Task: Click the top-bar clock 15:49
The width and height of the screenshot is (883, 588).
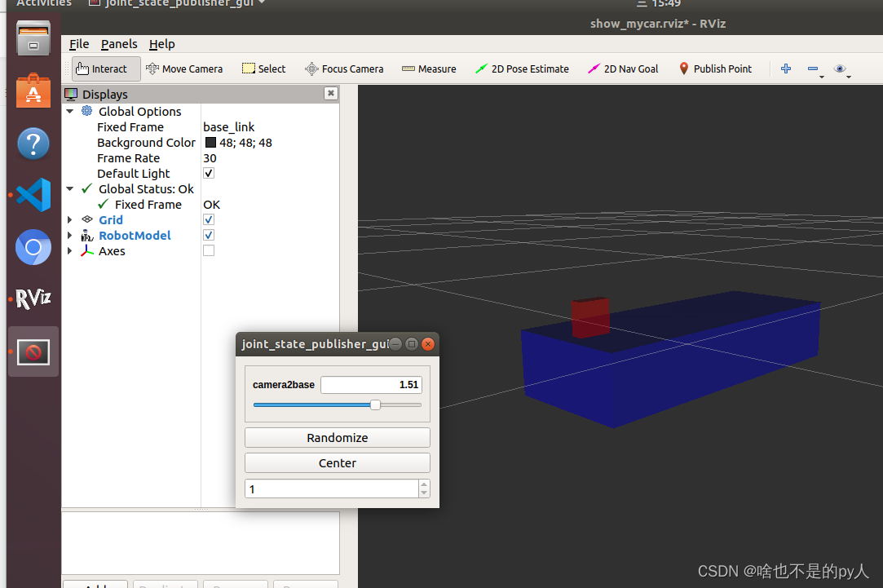Action: (666, 2)
